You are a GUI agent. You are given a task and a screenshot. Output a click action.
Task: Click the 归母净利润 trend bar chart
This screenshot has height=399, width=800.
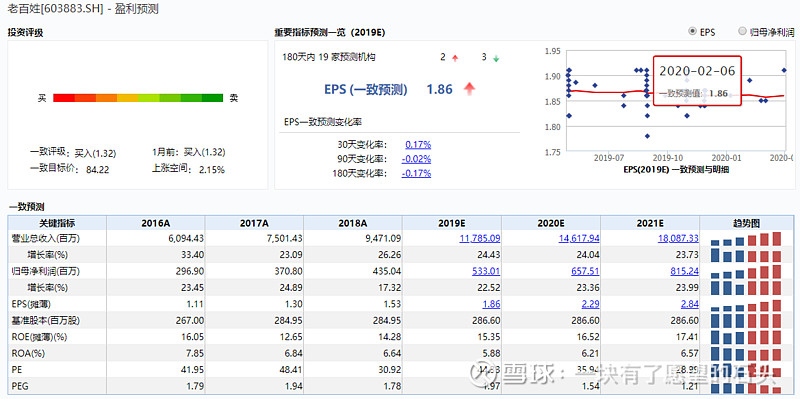[x=745, y=271]
